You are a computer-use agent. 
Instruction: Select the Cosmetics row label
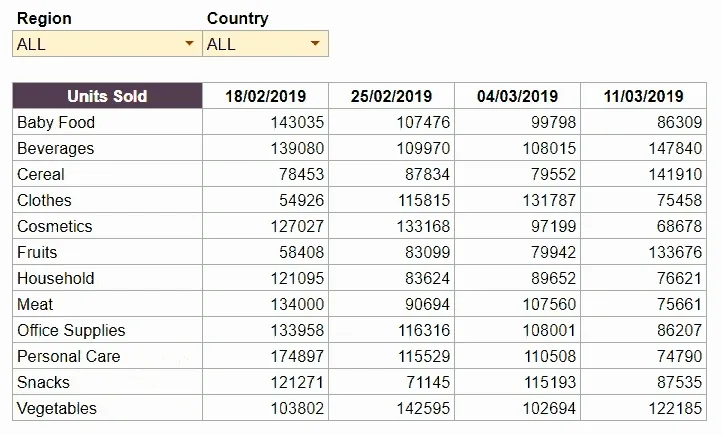tap(55, 226)
